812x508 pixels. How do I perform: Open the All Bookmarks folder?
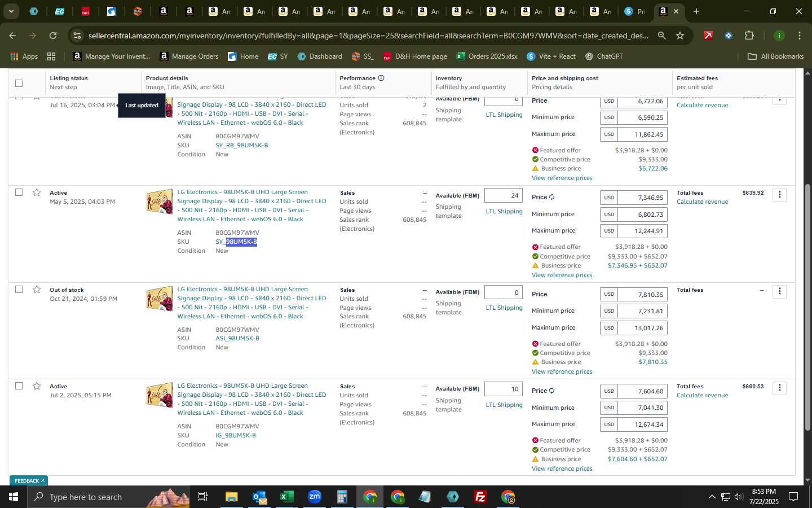775,56
